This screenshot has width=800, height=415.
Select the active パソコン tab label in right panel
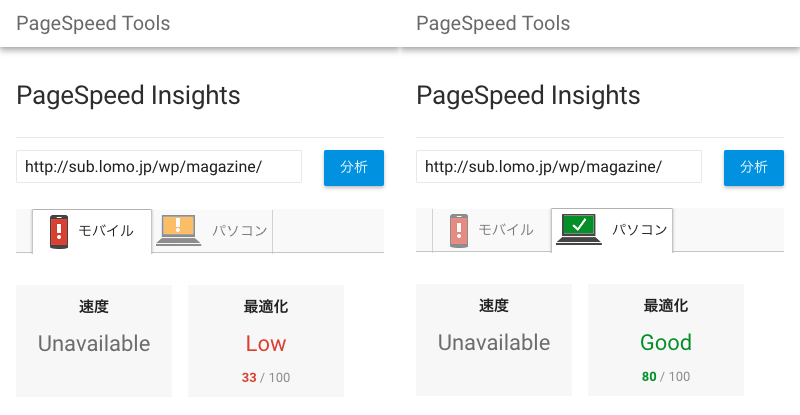pos(640,230)
